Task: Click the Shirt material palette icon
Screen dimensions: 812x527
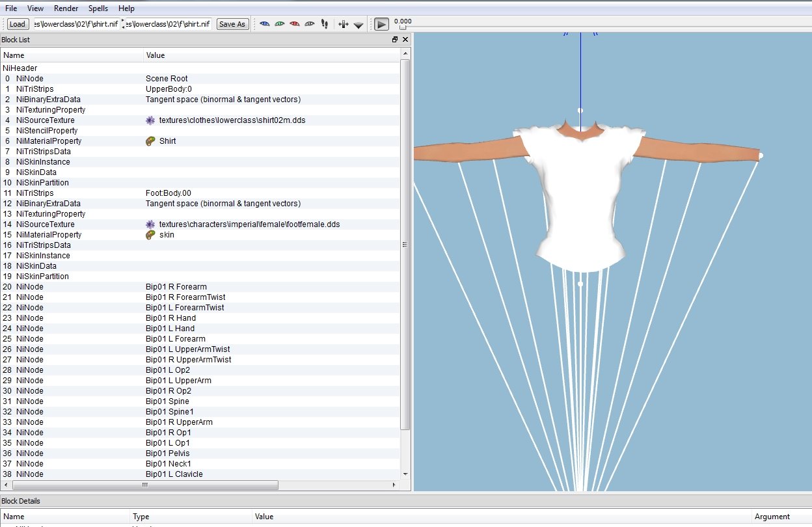Action: (151, 141)
